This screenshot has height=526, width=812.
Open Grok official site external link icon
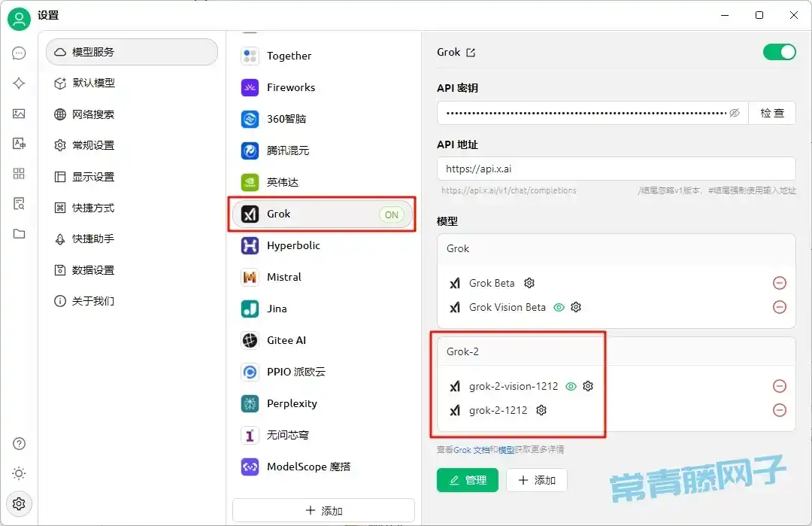pyautogui.click(x=471, y=53)
